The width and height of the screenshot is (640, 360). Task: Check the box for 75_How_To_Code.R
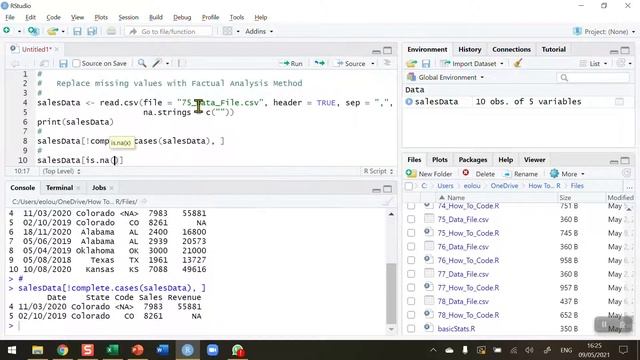coord(411,233)
